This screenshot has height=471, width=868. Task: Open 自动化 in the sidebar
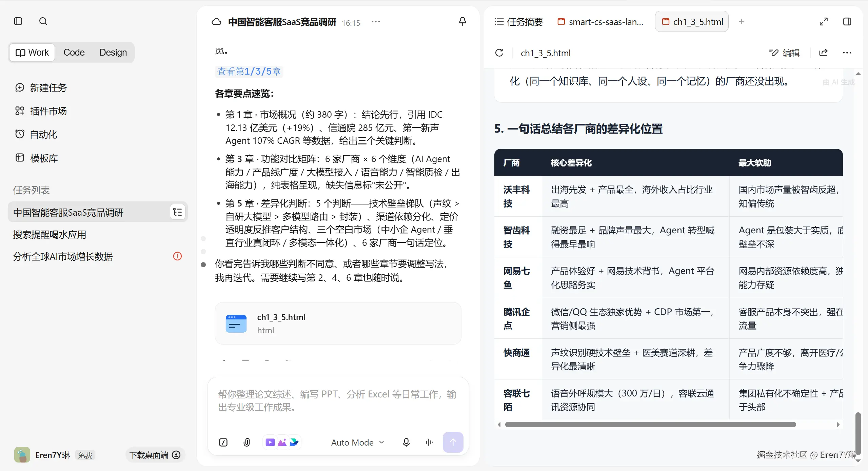click(x=36, y=134)
